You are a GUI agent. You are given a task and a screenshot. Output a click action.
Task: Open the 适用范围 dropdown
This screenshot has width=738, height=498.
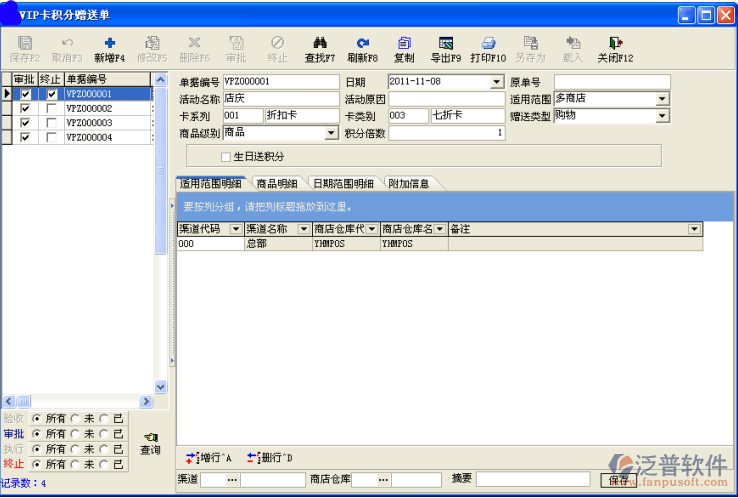[x=662, y=99]
